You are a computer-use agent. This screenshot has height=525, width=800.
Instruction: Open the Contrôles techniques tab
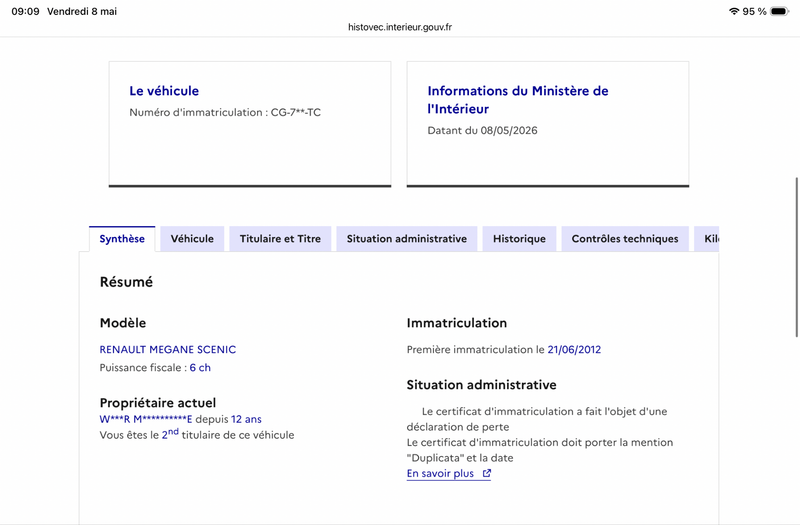625,239
